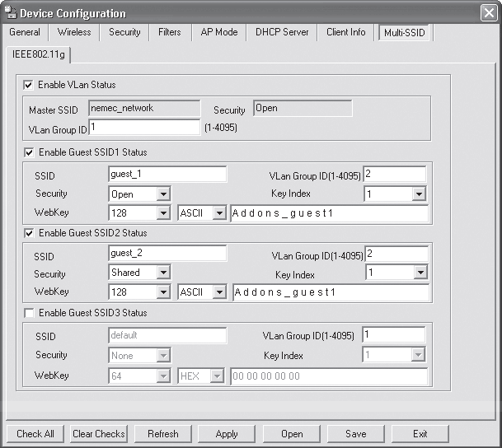Click Guest SSID3 hex WebKey field
Image resolution: width=502 pixels, height=448 pixels.
tap(329, 376)
